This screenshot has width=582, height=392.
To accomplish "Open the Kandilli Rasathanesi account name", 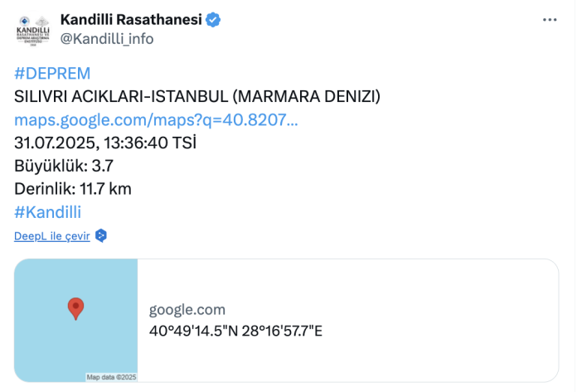I will 131,20.
